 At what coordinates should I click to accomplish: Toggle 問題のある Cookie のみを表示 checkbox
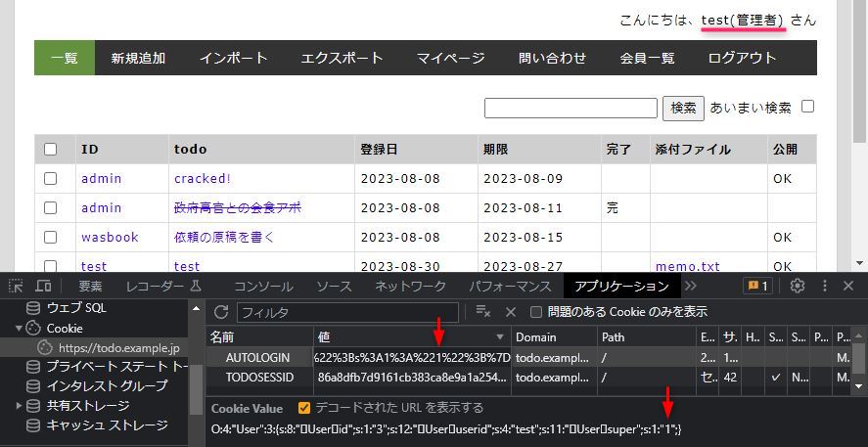(x=536, y=312)
